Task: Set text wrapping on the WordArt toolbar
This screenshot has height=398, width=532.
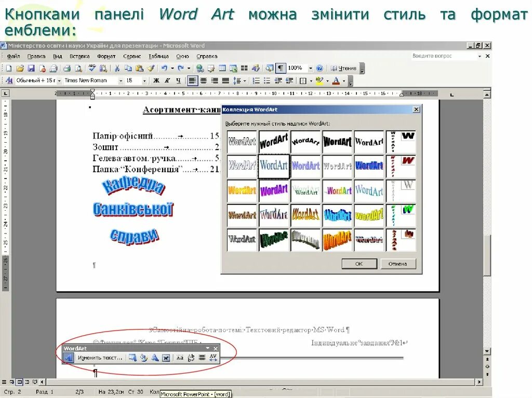Action: [166, 358]
